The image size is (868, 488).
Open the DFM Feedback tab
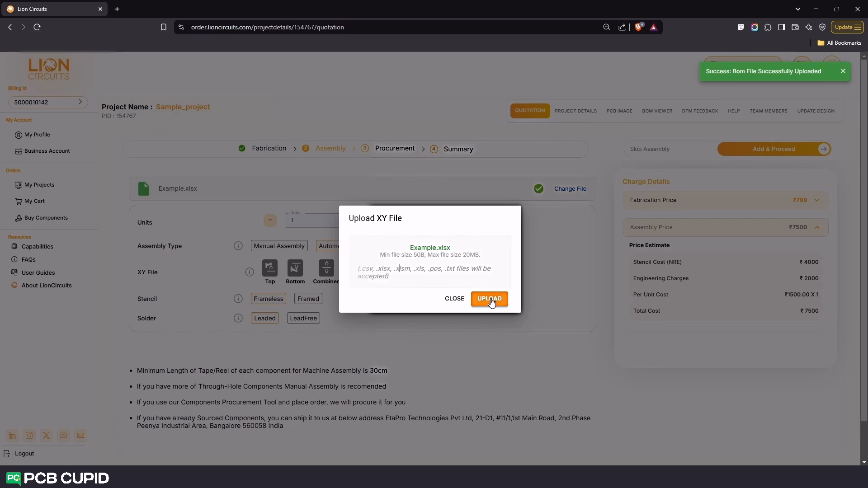(x=700, y=111)
